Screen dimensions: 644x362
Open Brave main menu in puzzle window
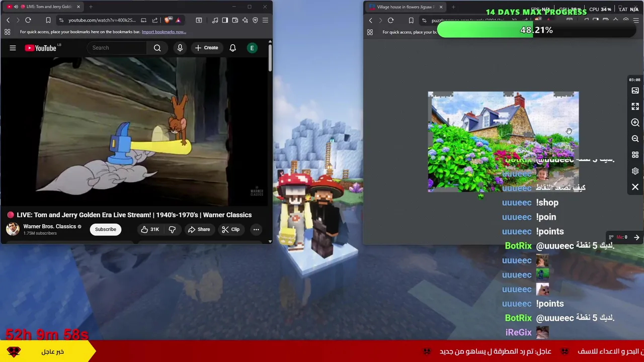pyautogui.click(x=636, y=20)
